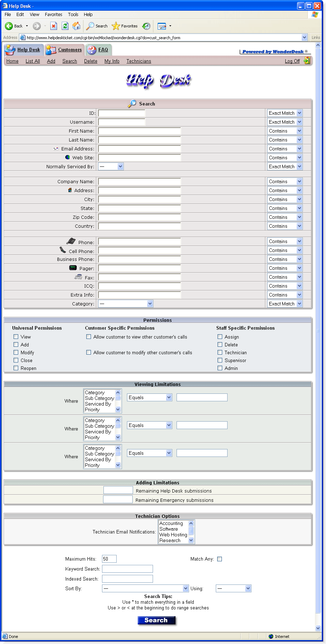Image resolution: width=326 pixels, height=644 pixels.
Task: Click the Windows flag logo icon
Action: click(315, 15)
